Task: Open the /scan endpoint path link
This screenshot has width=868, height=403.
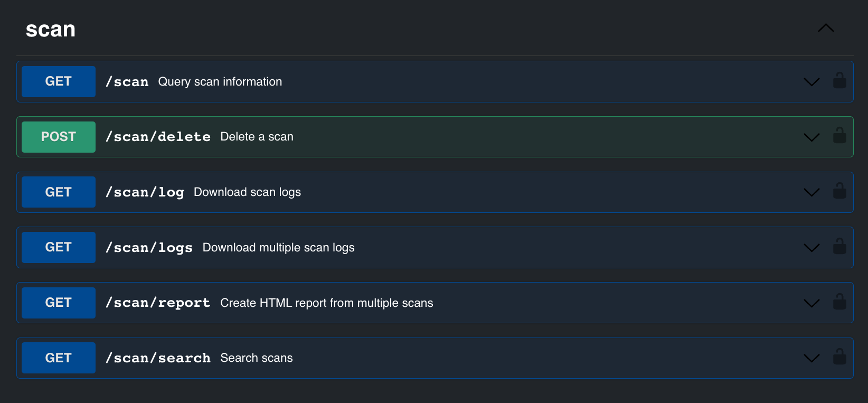Action: point(127,82)
